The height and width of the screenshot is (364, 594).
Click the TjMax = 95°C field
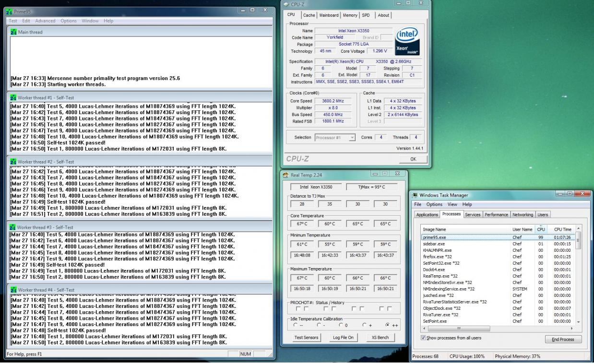371,187
